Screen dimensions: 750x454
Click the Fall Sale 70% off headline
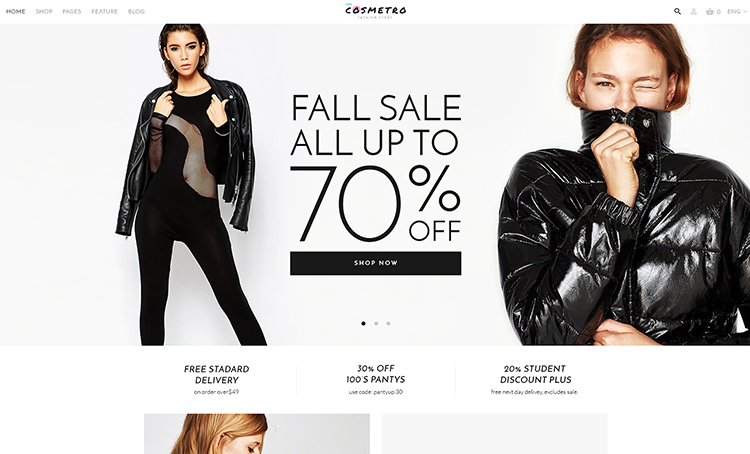pyautogui.click(x=375, y=167)
